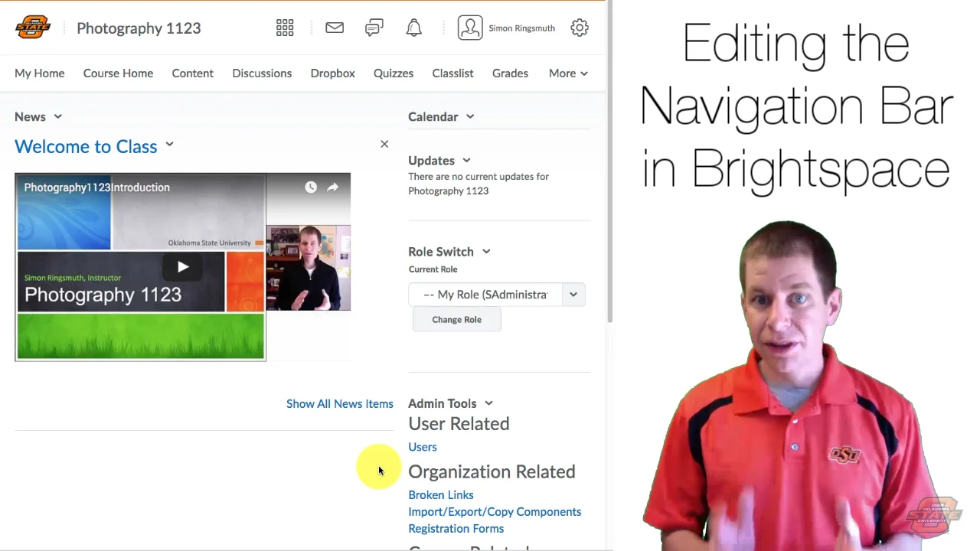This screenshot has width=980, height=551.
Task: Click the video share arrow icon
Action: 333,187
